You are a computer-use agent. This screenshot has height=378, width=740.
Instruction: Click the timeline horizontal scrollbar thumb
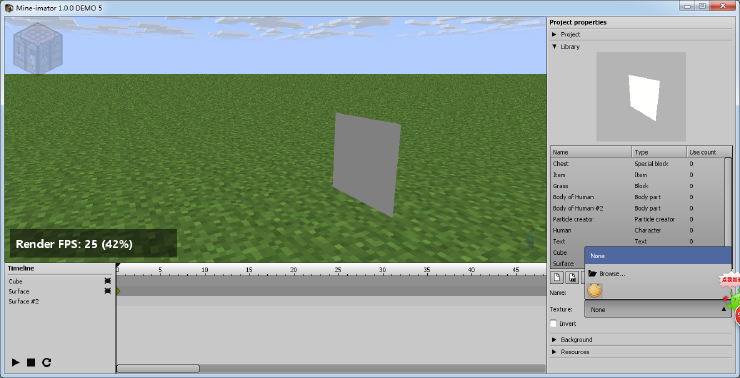(158, 368)
